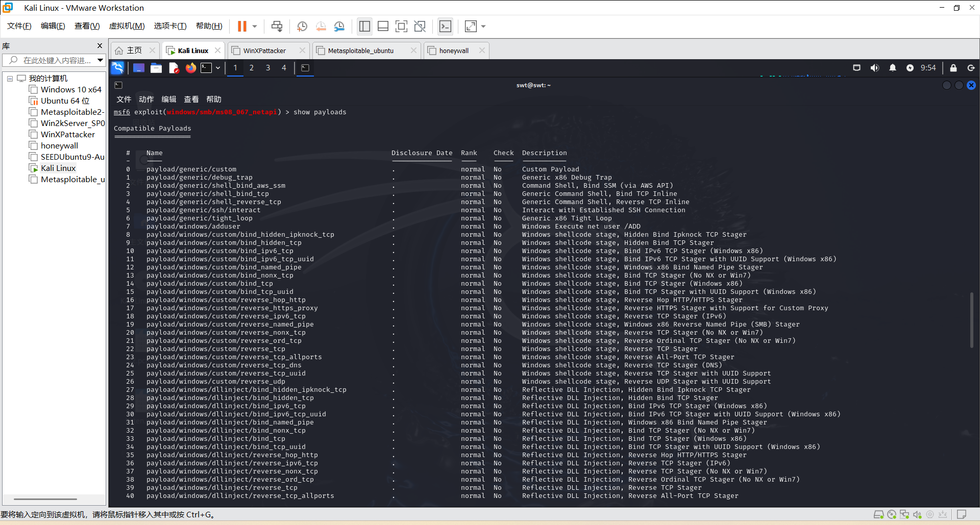Viewport: 980px width, 525px height.
Task: Click the Kali log out icon
Action: [971, 68]
